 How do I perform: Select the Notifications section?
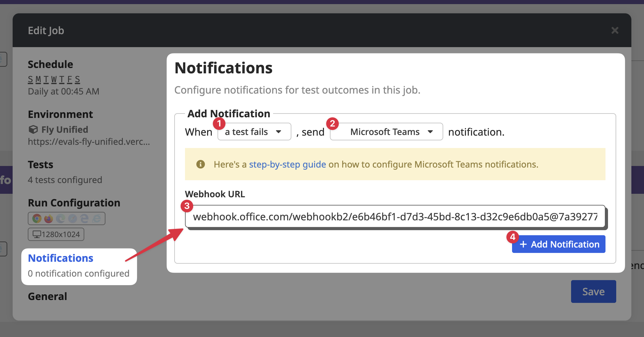coord(61,258)
